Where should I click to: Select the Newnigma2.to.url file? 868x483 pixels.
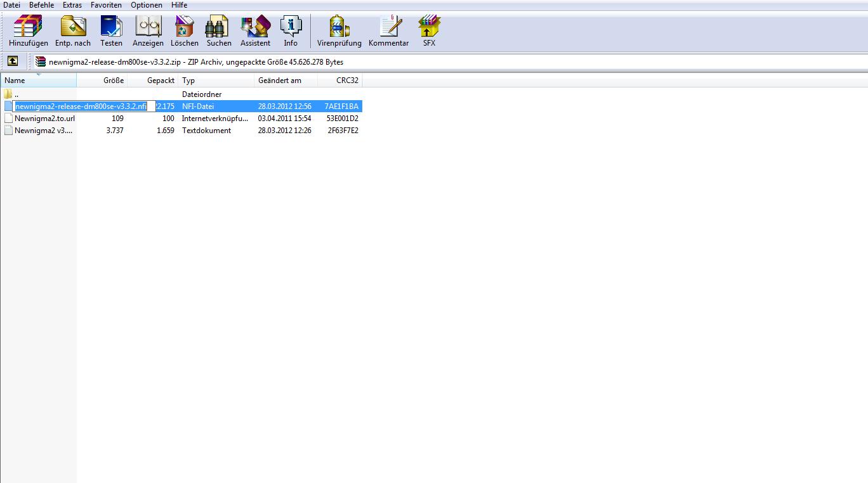click(44, 119)
